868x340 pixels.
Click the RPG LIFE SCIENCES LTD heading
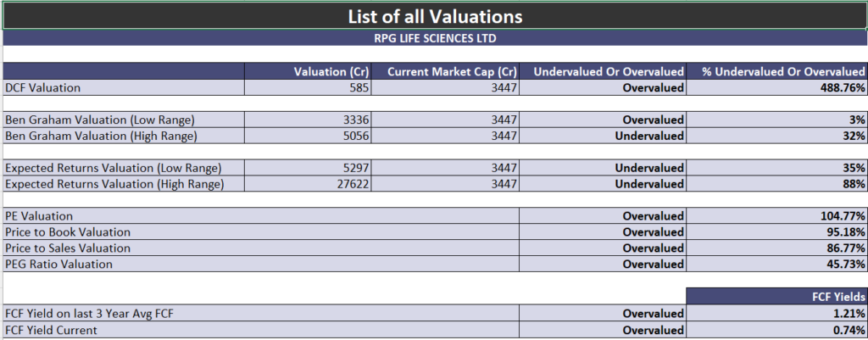pyautogui.click(x=435, y=38)
